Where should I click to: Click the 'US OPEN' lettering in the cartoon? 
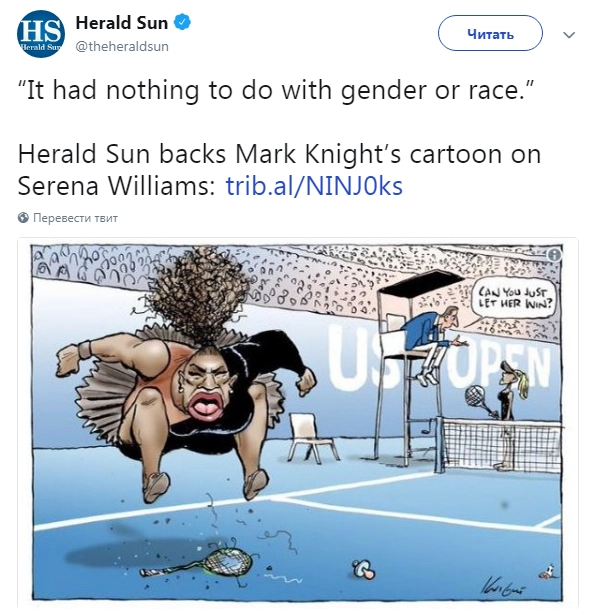click(439, 357)
